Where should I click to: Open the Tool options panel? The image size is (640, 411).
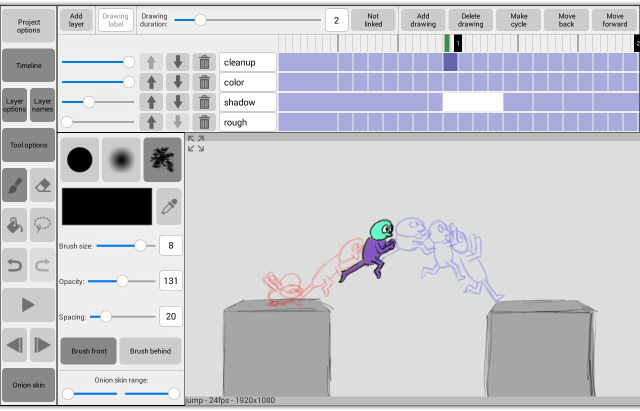point(28,145)
